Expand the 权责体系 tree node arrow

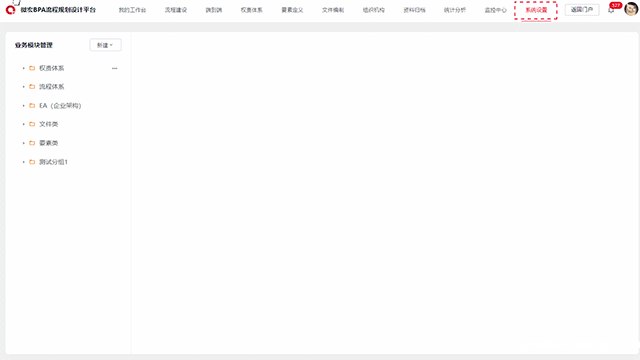(x=23, y=68)
